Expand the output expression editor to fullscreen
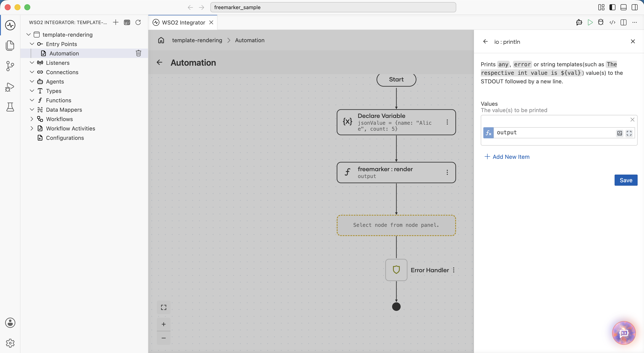 (629, 133)
